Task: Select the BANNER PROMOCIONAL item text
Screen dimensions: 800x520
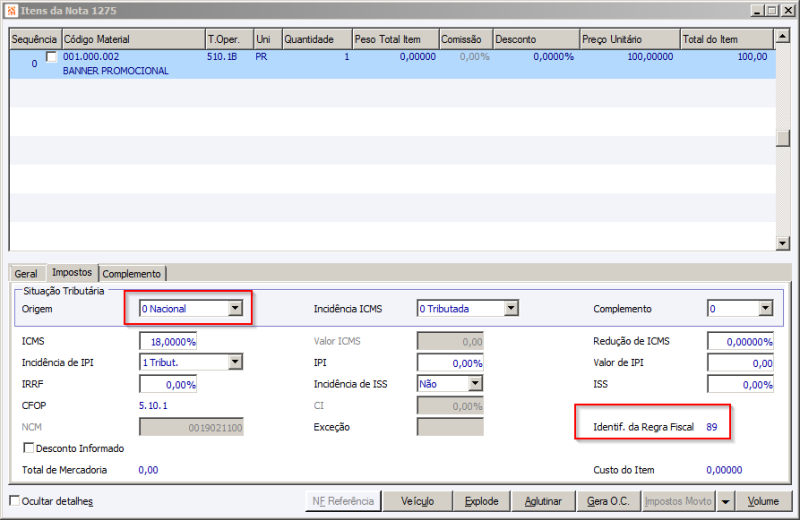Action: pyautogui.click(x=116, y=71)
